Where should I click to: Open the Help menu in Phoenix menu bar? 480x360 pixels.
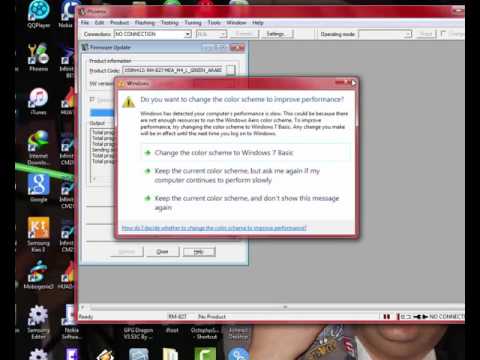tap(258, 23)
